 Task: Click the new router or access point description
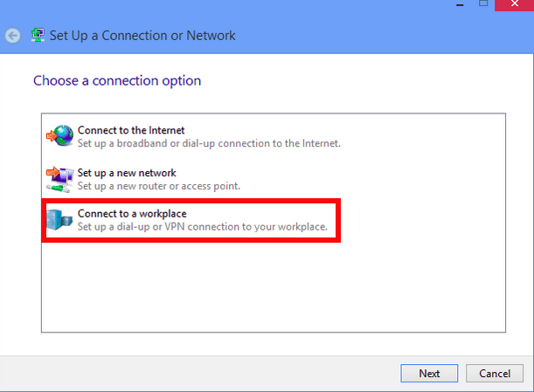[159, 186]
